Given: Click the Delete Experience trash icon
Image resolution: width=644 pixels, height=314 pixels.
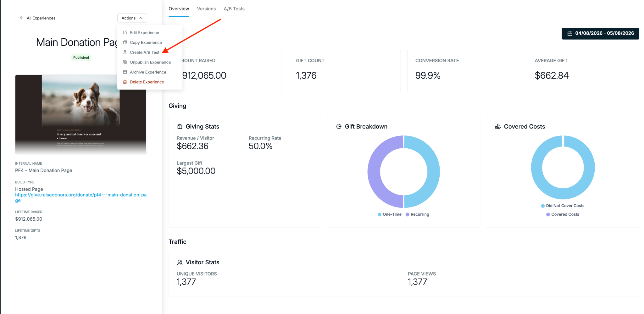Looking at the screenshot, I should 125,82.
